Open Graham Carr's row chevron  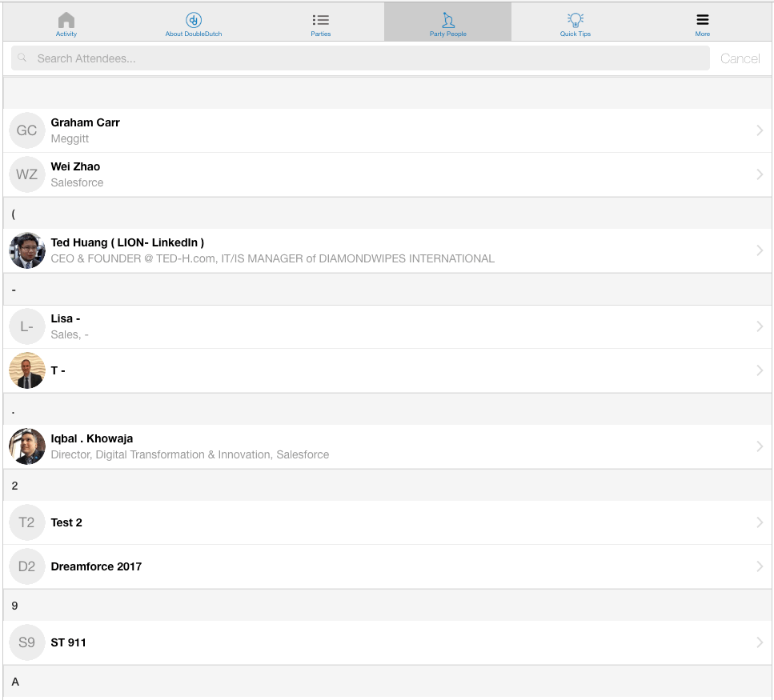point(760,130)
